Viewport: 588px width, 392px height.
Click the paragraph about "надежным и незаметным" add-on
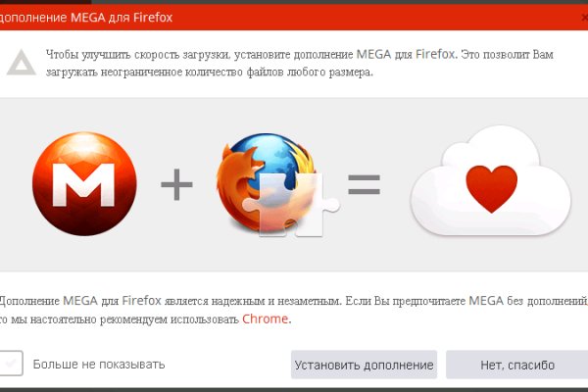[293, 310]
